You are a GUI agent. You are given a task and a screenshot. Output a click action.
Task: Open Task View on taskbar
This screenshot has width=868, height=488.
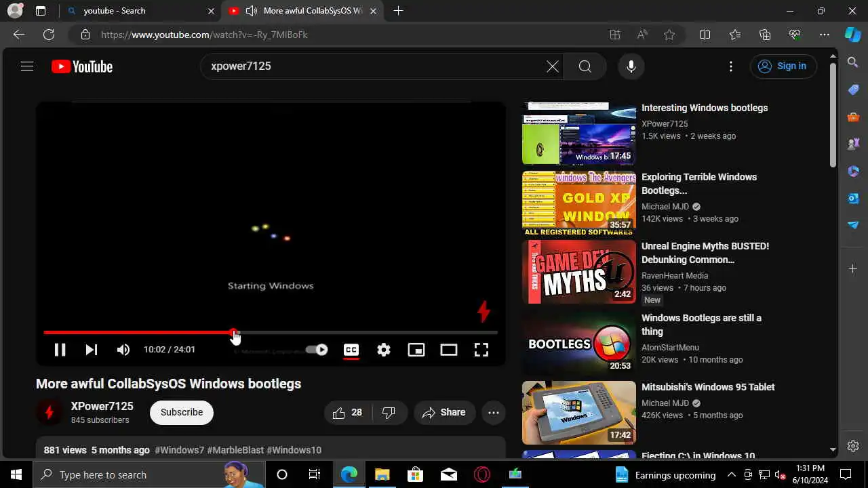(x=315, y=474)
